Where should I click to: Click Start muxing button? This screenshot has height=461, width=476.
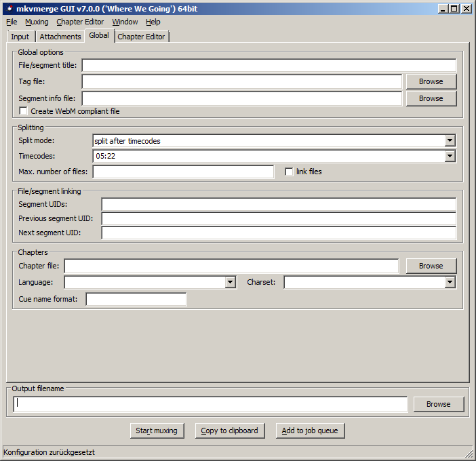coord(157,430)
